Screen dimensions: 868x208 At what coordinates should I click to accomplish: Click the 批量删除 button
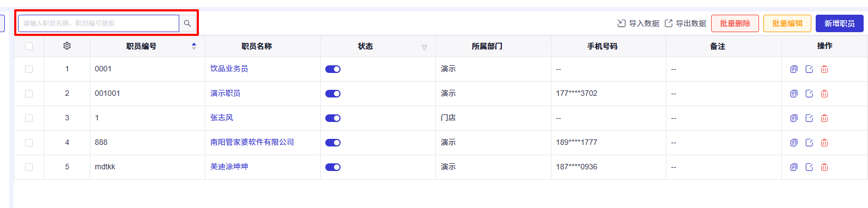click(x=735, y=23)
